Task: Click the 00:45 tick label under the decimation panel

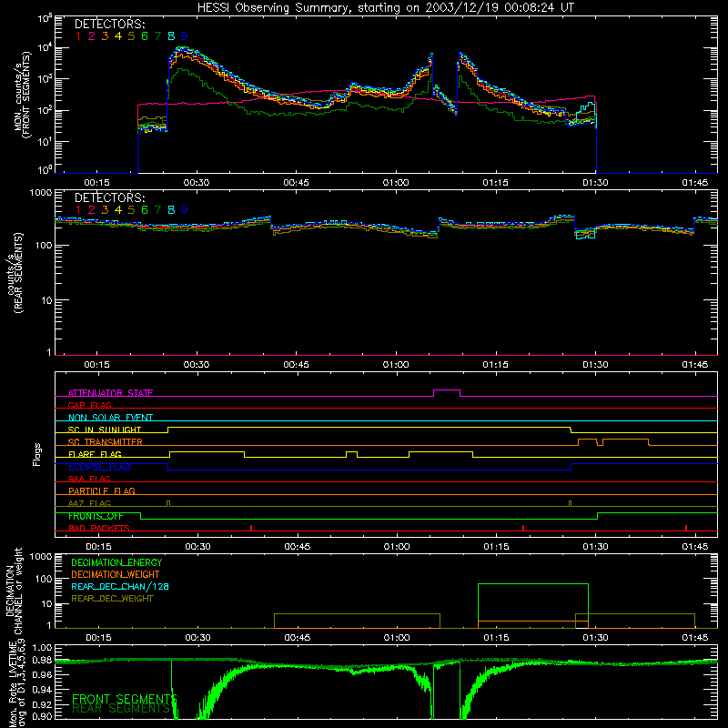Action: (x=298, y=638)
